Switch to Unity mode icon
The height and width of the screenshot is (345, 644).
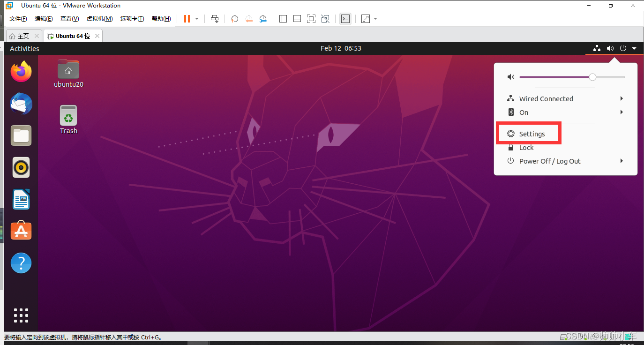[325, 19]
